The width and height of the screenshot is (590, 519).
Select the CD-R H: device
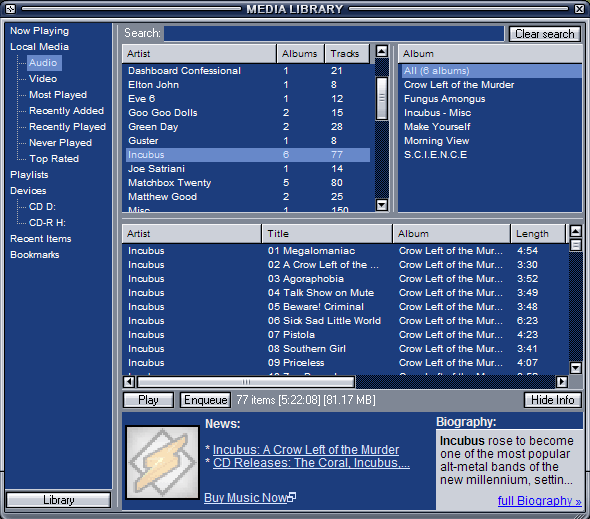click(x=47, y=223)
